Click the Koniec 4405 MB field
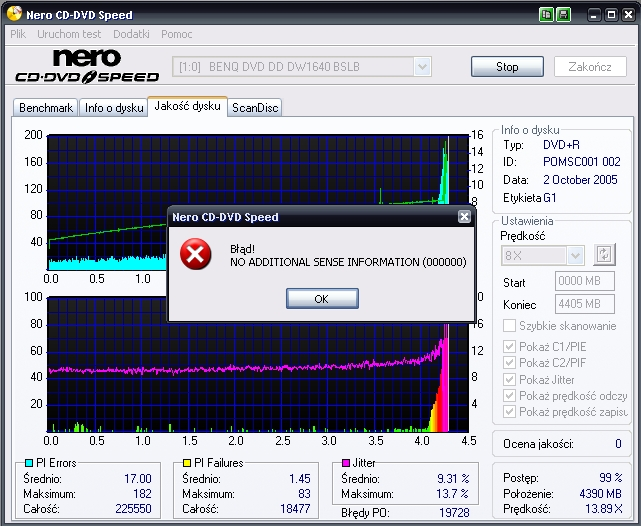641x526 pixels. pos(585,304)
